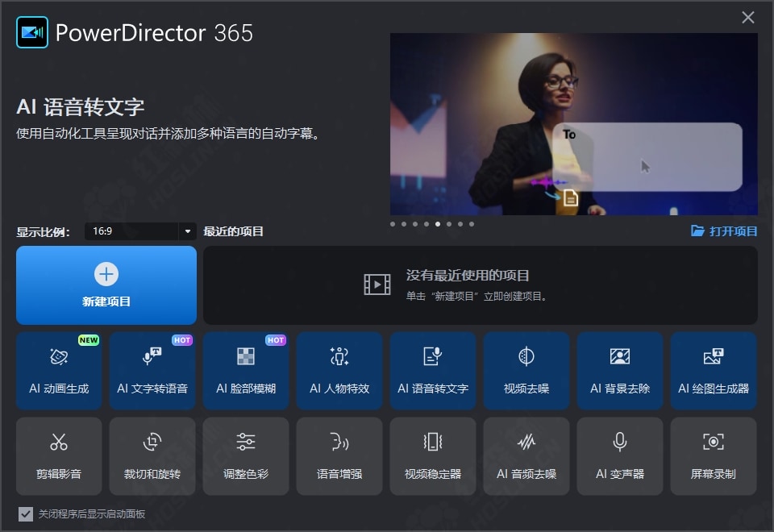
Task: Go to the first carousel dot
Action: point(393,224)
